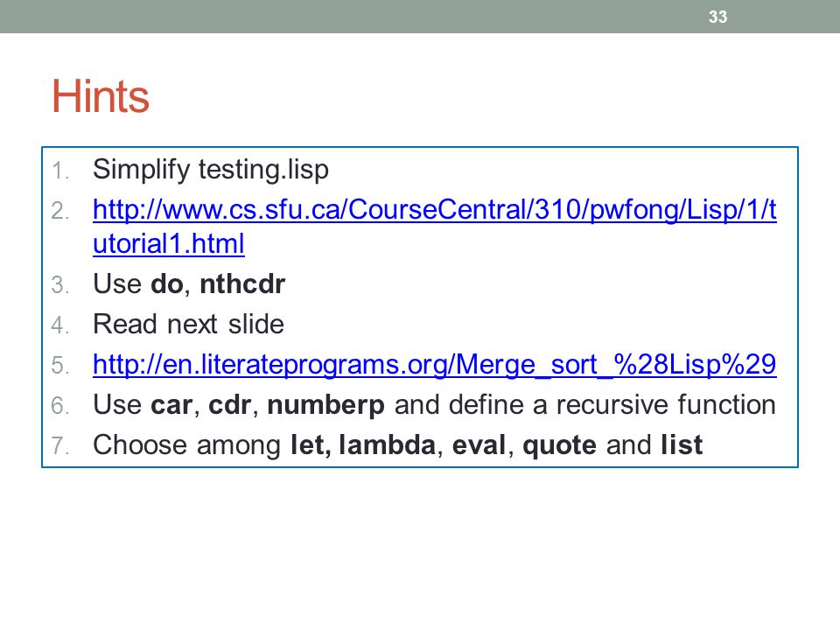Click the Hints slide title
The width and height of the screenshot is (840, 630).
pyautogui.click(x=100, y=96)
